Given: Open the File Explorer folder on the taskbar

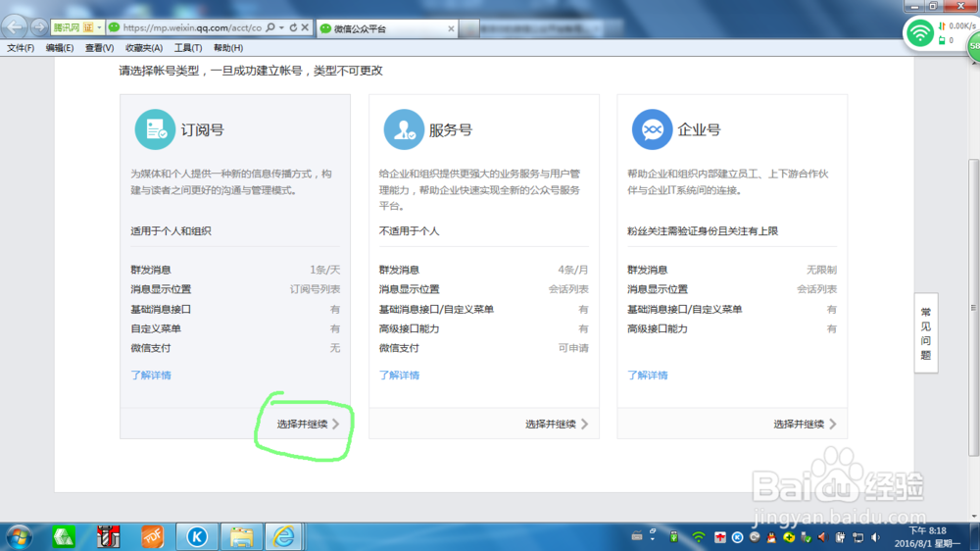Looking at the screenshot, I should click(x=241, y=536).
